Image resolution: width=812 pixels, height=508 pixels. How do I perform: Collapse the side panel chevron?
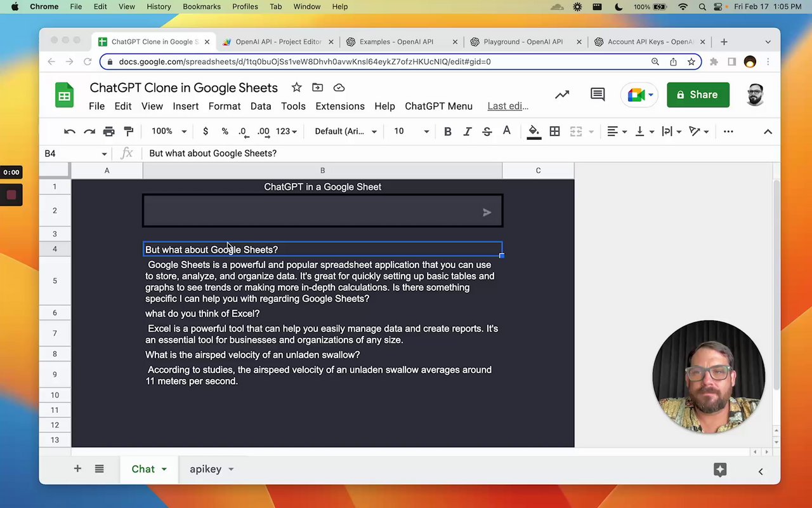[x=761, y=471]
